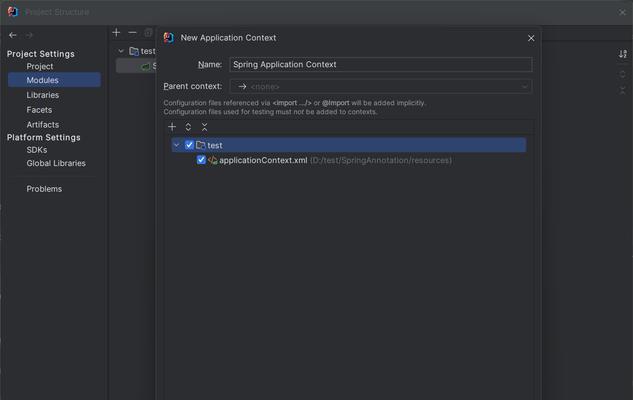Image resolution: width=633 pixels, height=400 pixels.
Task: Go back with the left arrow
Action: tap(13, 35)
